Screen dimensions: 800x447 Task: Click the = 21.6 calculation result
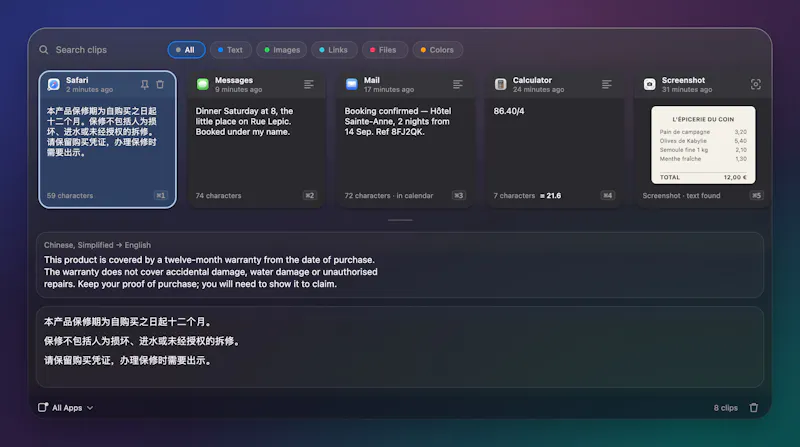551,195
